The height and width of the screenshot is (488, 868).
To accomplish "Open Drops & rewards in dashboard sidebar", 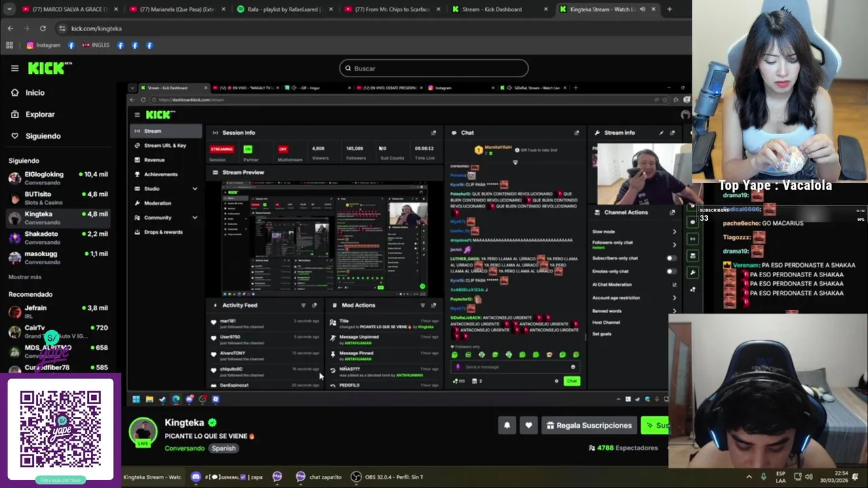I will (163, 232).
